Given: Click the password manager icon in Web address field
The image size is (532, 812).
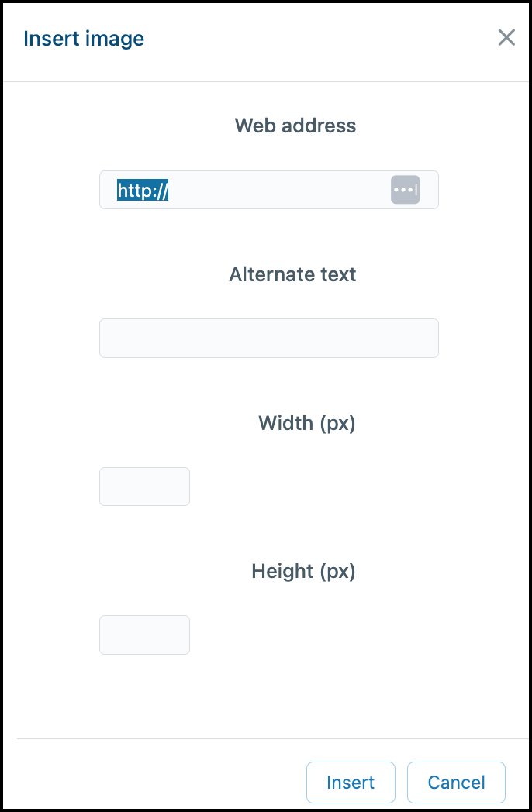Looking at the screenshot, I should pyautogui.click(x=405, y=190).
